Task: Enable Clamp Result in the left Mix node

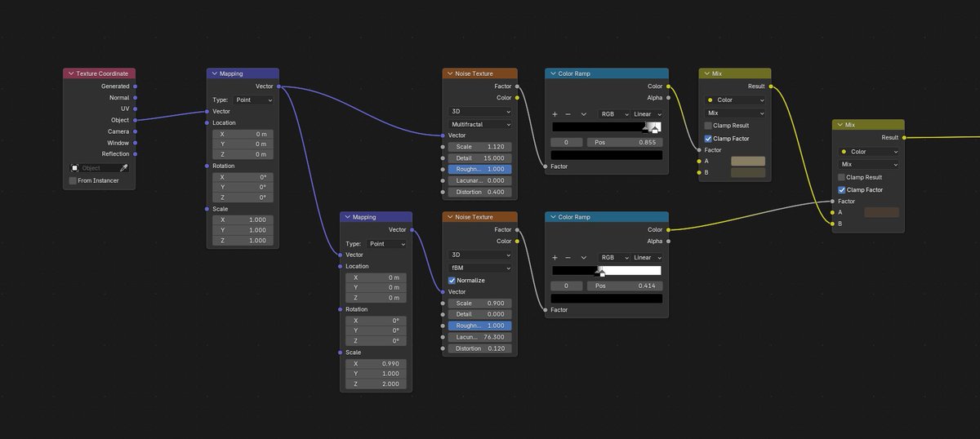Action: tap(708, 126)
